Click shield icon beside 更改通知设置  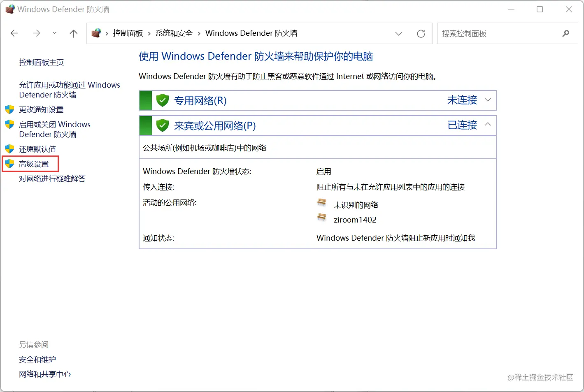(9, 109)
